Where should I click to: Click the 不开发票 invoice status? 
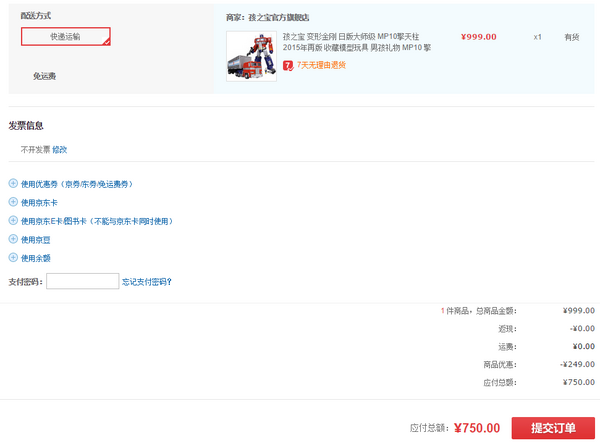click(x=36, y=150)
